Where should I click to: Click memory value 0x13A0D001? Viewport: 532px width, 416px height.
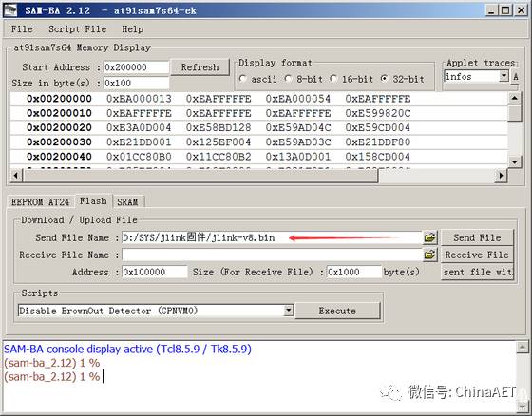click(298, 157)
